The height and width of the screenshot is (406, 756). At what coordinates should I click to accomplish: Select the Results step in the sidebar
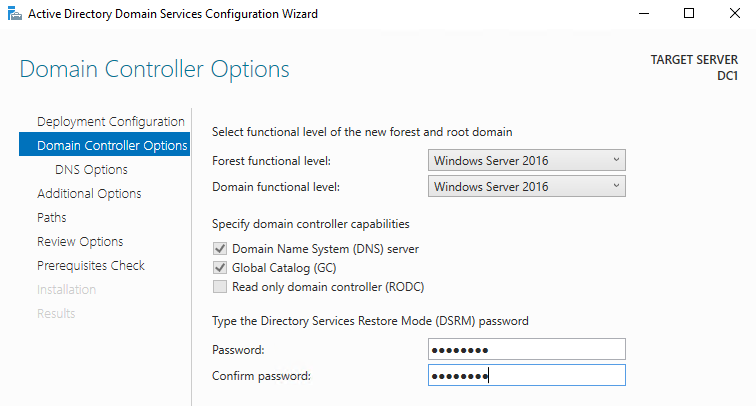tap(56, 314)
